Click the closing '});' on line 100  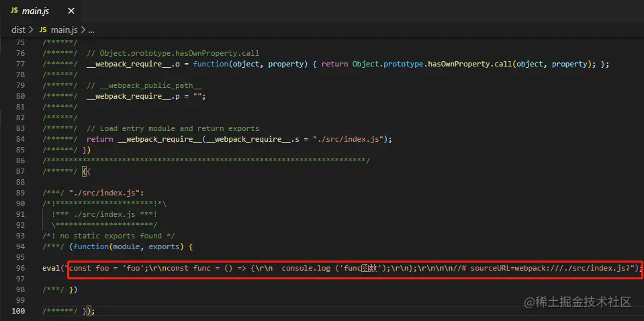88,311
